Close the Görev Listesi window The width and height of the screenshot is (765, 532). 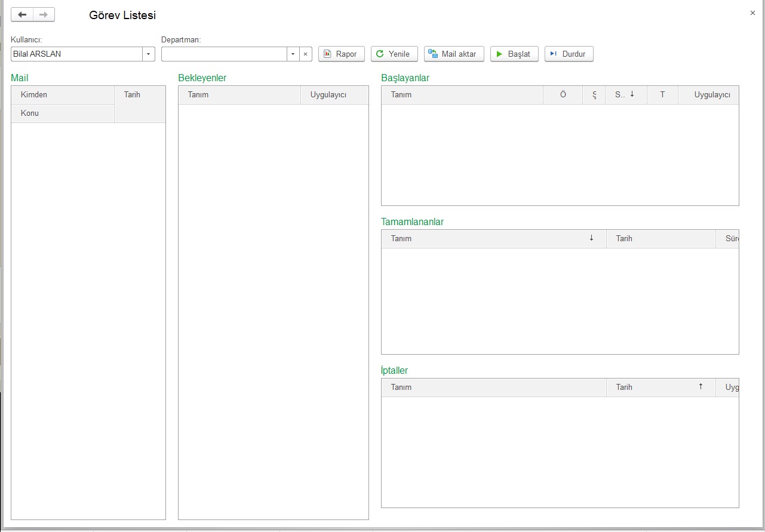tap(752, 13)
